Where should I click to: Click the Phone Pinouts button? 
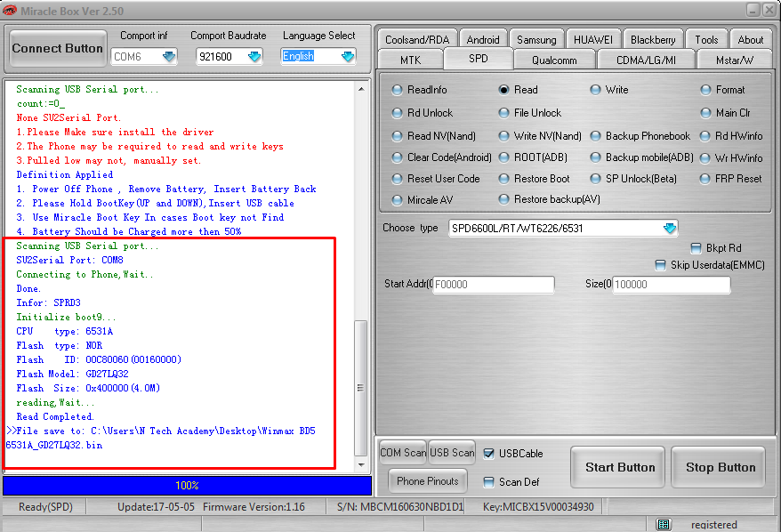[427, 480]
